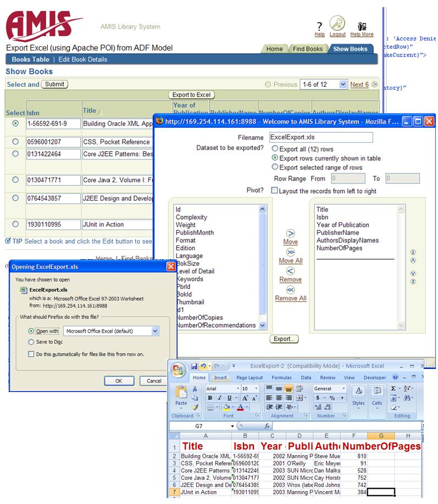This screenshot has height=504, width=438.
Task: Click the Submit button
Action: (54, 84)
